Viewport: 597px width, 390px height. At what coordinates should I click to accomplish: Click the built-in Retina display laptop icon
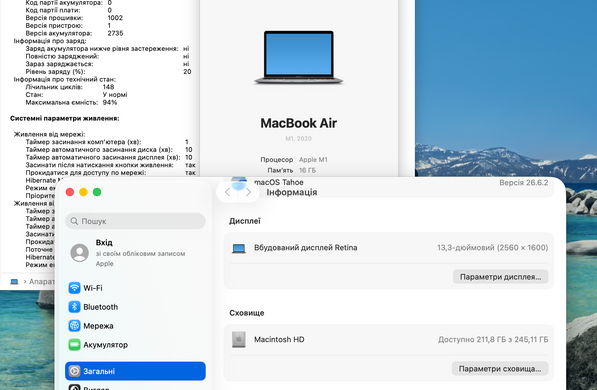[x=239, y=248]
